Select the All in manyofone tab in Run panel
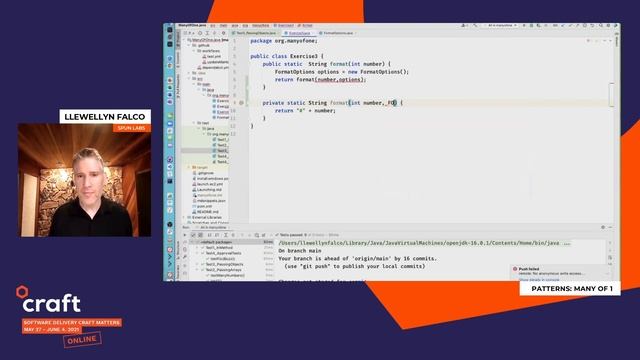The height and width of the screenshot is (360, 640). (213, 227)
